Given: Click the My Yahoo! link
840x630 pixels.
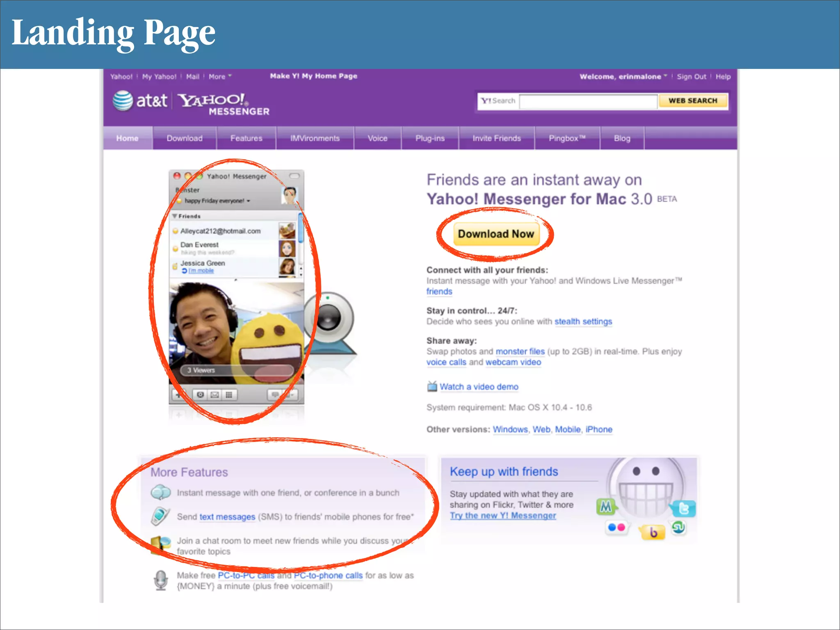Looking at the screenshot, I should [159, 77].
